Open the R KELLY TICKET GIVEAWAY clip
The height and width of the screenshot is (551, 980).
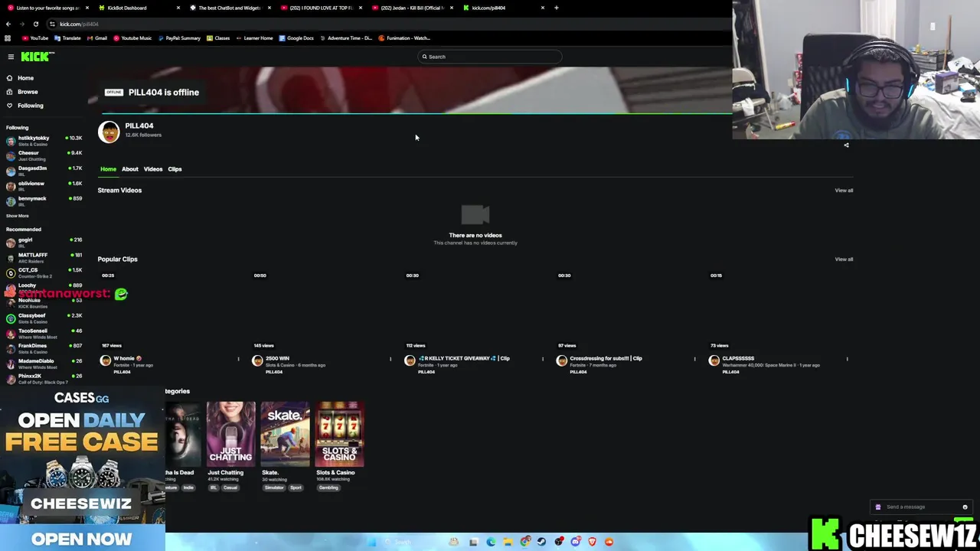(x=475, y=310)
